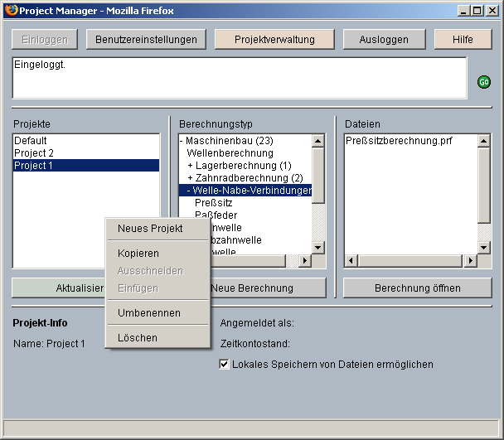Open Benutzereinstellungen

pos(147,40)
